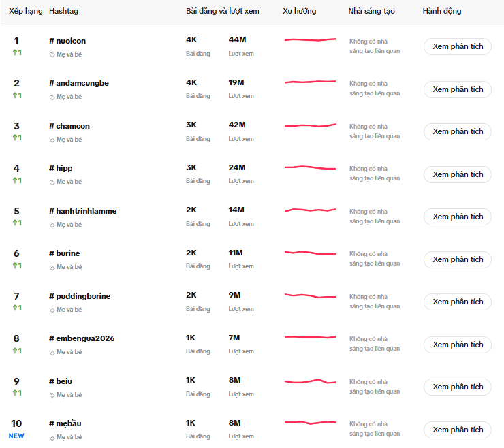
Task: Click the tag icon beneath #burine
Action: (x=52, y=267)
